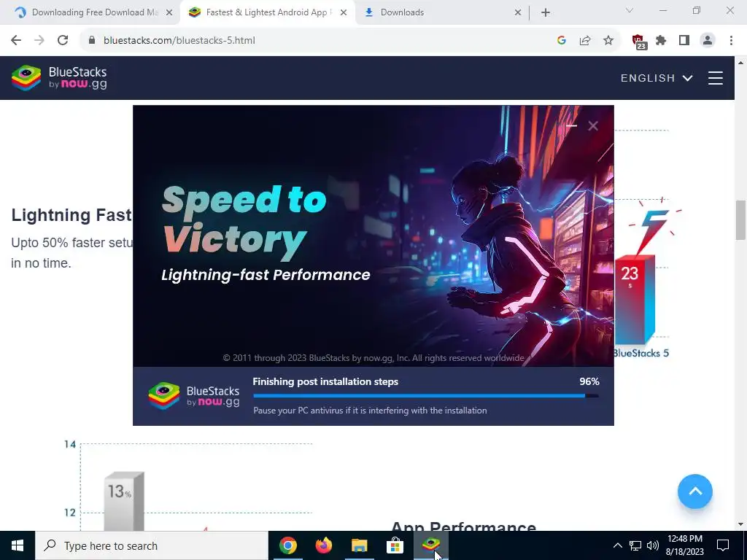The image size is (747, 560).
Task: Switch to the Downloads tab
Action: (x=443, y=12)
